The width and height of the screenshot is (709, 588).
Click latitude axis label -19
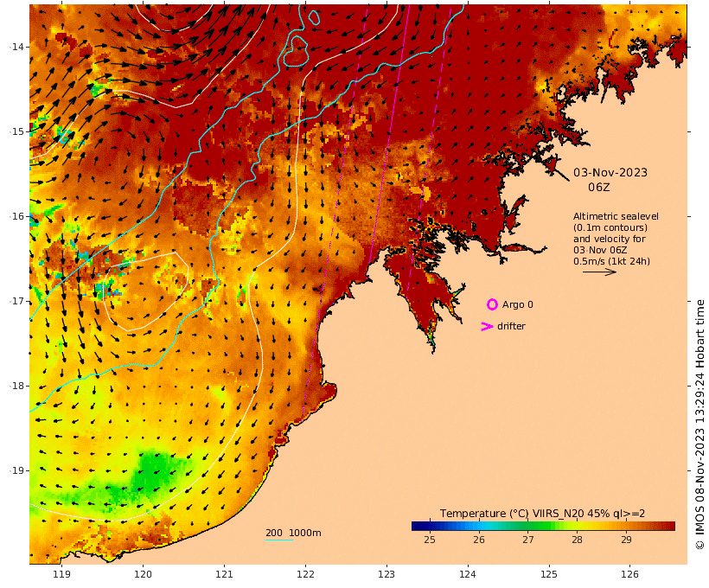(17, 471)
